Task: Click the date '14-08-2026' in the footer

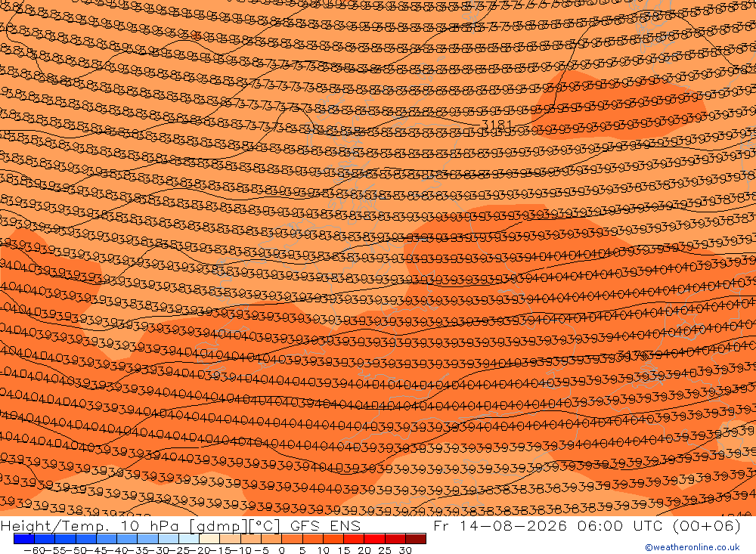Action: click(x=513, y=525)
